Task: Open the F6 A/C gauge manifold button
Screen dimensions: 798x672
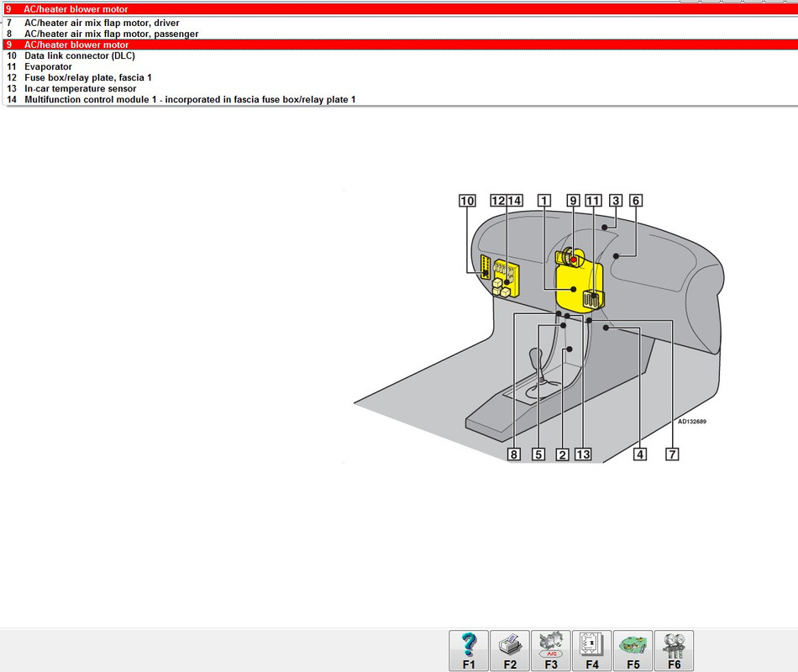Action: coord(674,651)
